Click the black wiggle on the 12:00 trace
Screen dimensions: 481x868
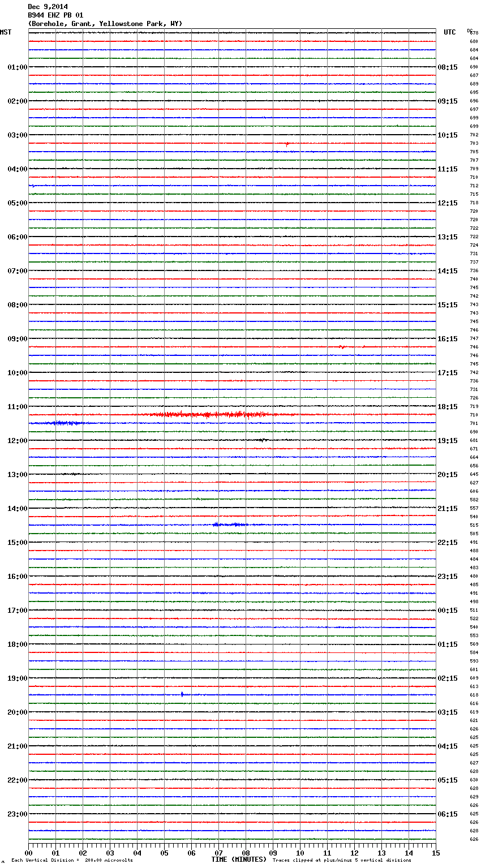pos(262,440)
